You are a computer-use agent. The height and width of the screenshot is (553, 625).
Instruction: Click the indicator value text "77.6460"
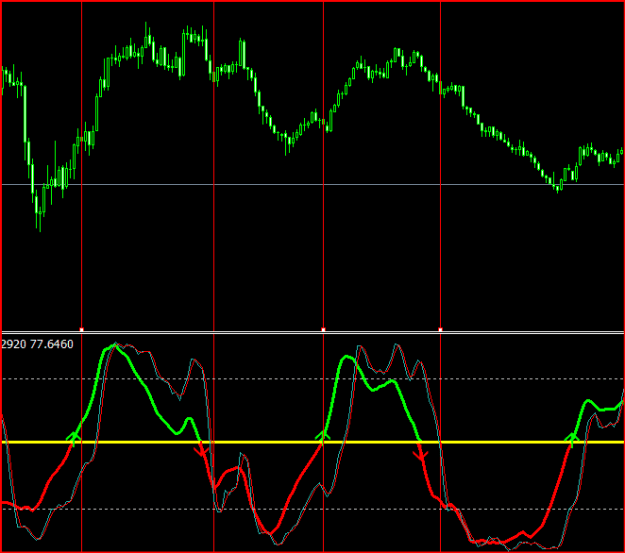[51, 344]
